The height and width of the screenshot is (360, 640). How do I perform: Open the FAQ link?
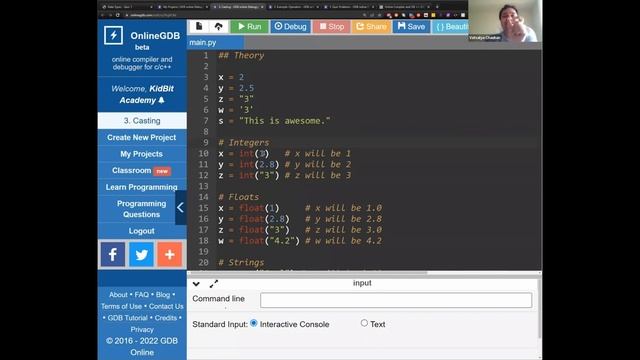point(142,295)
